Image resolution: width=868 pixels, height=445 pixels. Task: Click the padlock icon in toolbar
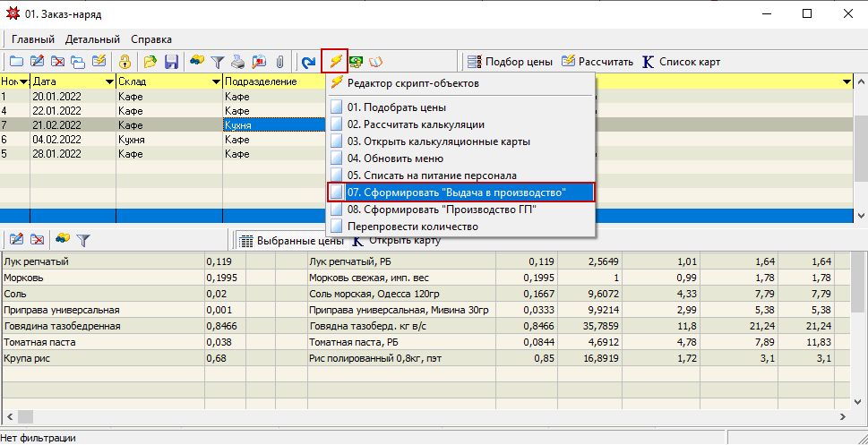[125, 62]
